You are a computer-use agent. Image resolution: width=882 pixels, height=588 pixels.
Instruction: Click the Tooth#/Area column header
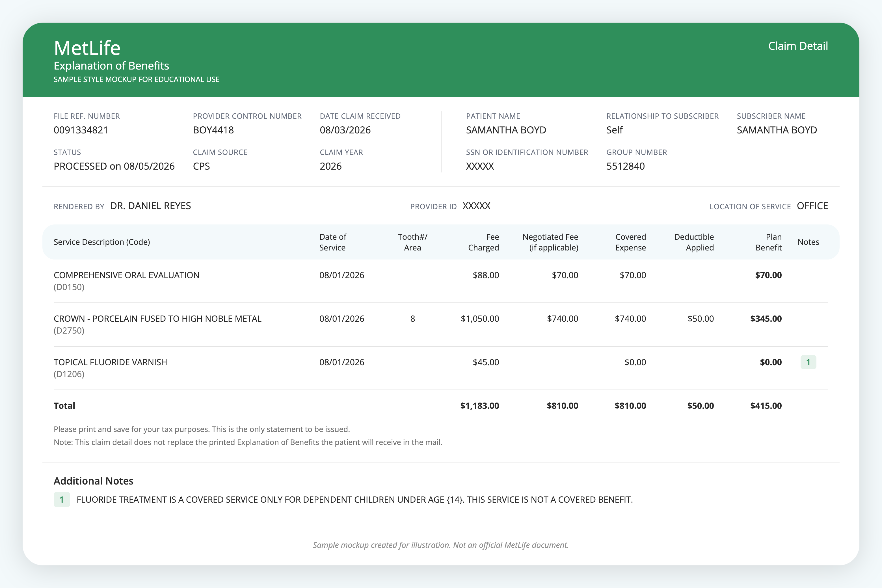[412, 242]
